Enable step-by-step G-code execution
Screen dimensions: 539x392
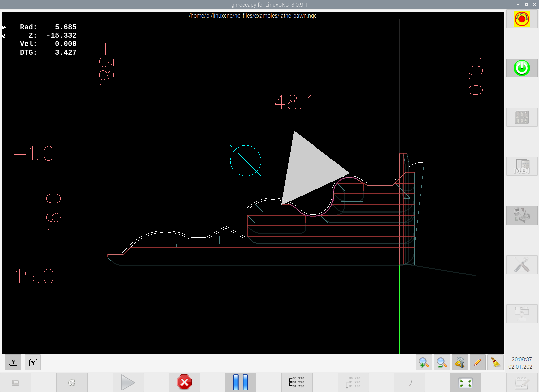(x=297, y=383)
